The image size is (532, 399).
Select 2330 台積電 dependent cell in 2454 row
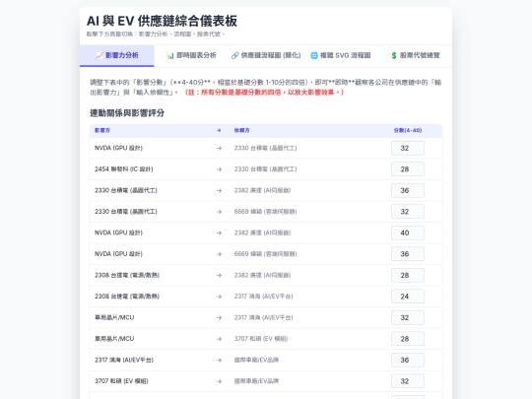click(265, 169)
